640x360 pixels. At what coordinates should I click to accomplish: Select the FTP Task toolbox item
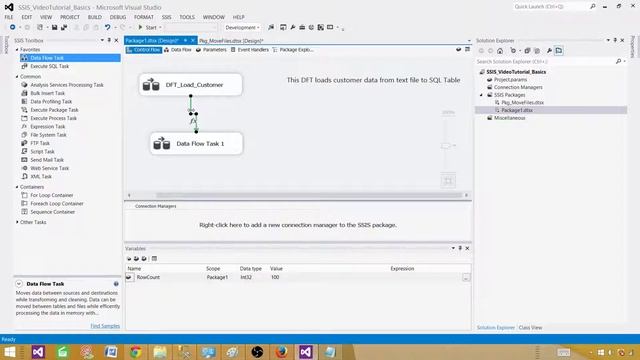click(x=40, y=143)
